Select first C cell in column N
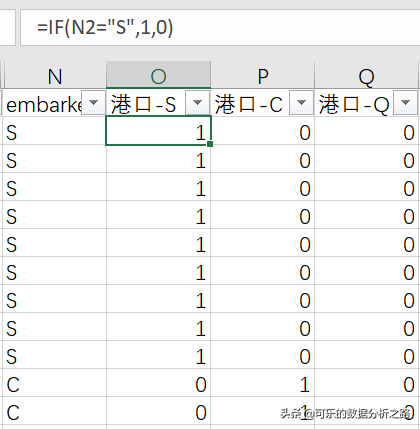This screenshot has width=420, height=429. pos(55,383)
